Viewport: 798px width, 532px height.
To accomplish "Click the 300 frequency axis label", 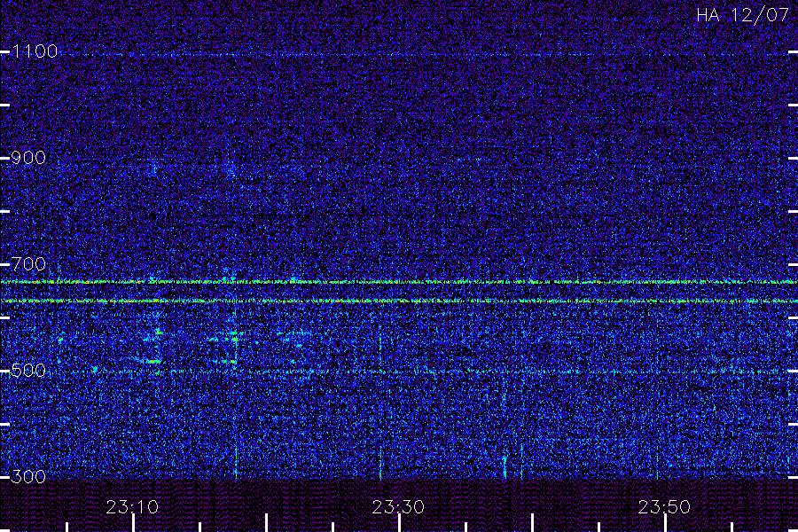I will (x=28, y=477).
